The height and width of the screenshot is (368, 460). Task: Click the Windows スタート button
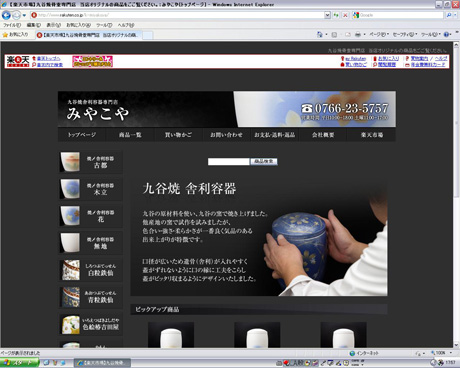tap(19, 363)
